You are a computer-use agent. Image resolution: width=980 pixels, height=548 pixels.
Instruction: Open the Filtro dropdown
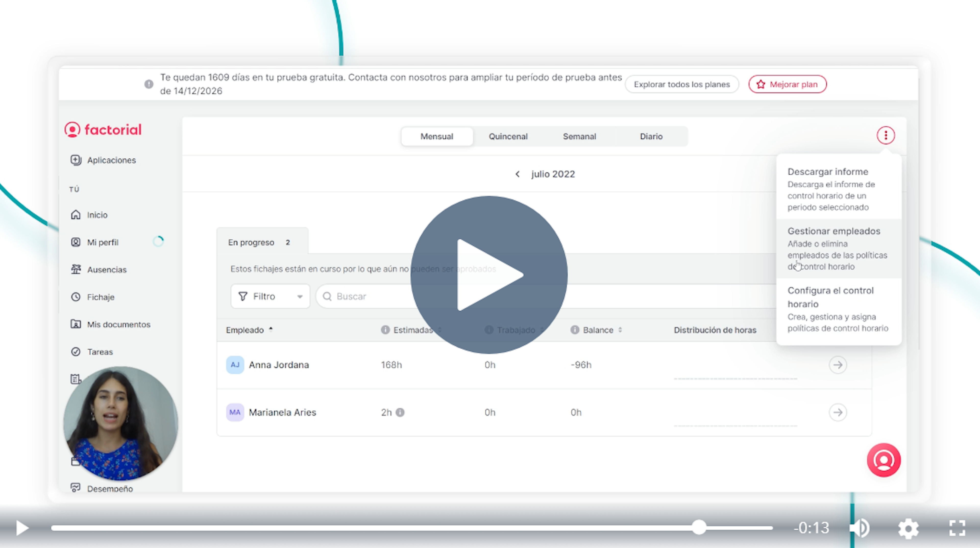click(270, 296)
